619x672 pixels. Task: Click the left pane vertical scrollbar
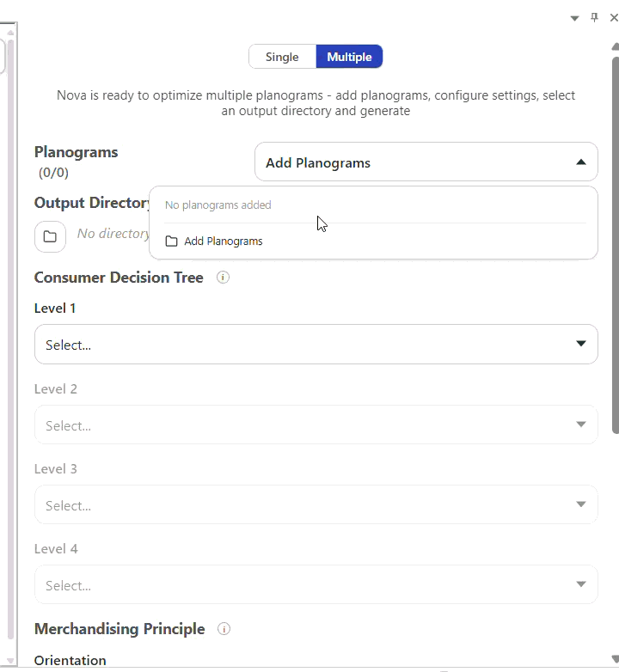[9, 344]
